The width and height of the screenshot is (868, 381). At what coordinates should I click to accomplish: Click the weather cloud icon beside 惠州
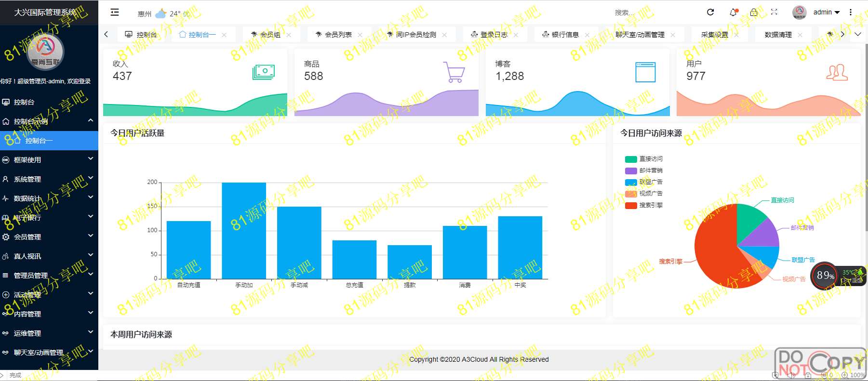[x=160, y=13]
